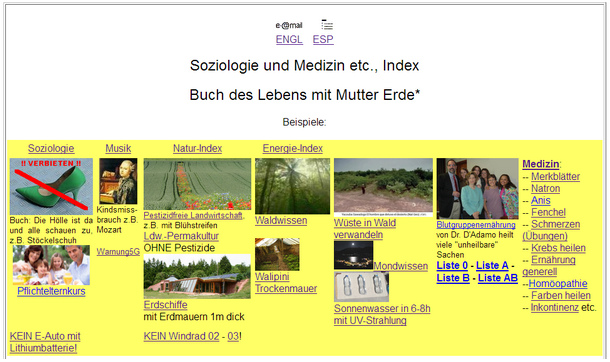The image size is (610, 362).
Task: Click 'mit Erdmauern 1m dick' text
Action: point(194,317)
